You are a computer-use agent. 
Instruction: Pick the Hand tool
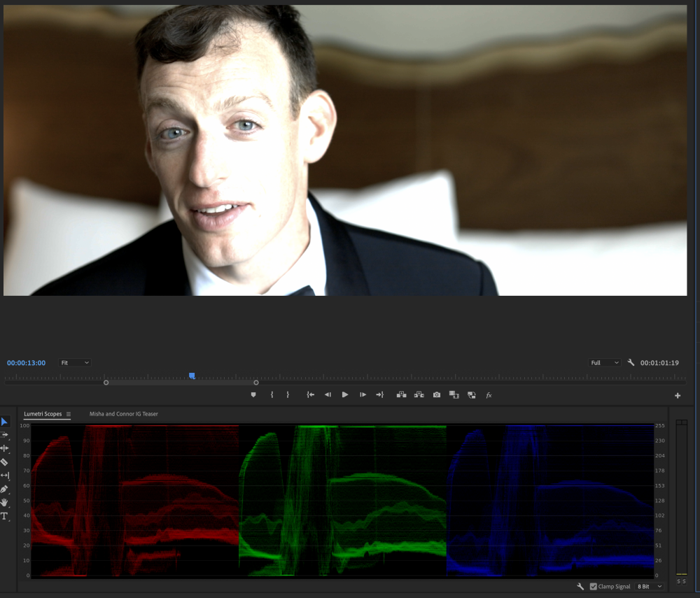4,502
